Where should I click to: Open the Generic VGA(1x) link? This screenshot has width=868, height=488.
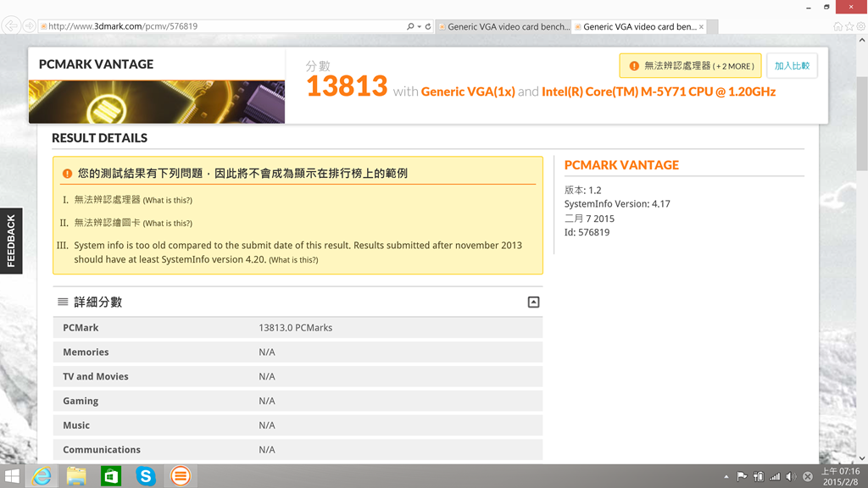468,91
